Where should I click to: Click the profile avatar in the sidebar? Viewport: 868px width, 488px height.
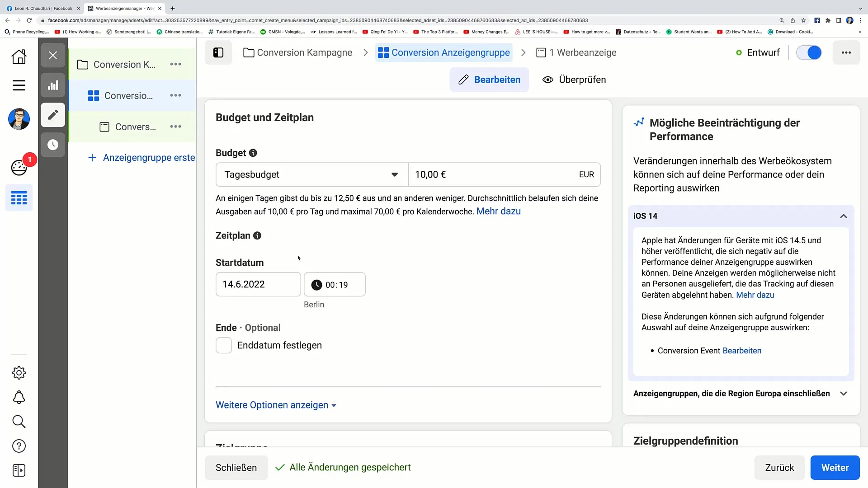19,119
